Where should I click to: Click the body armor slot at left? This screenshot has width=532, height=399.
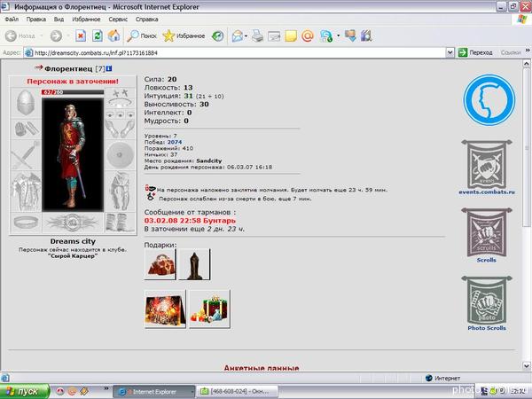coord(26,191)
